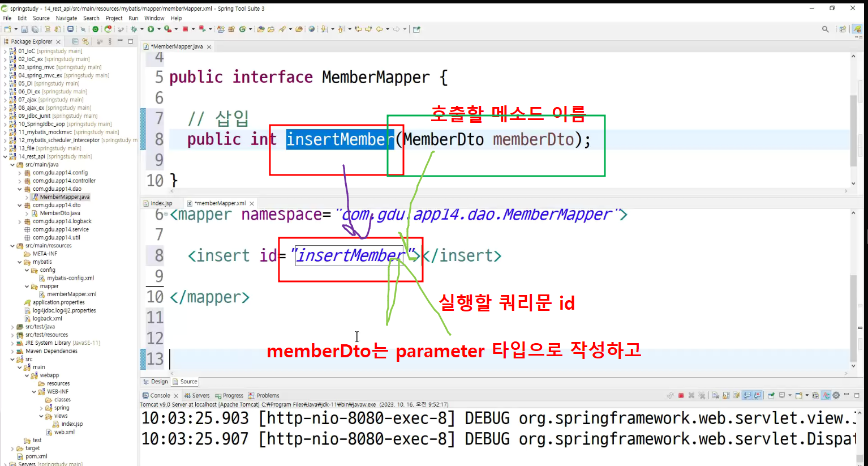Open the Servers view tab
Viewport: 868px width, 466px height.
(197, 396)
